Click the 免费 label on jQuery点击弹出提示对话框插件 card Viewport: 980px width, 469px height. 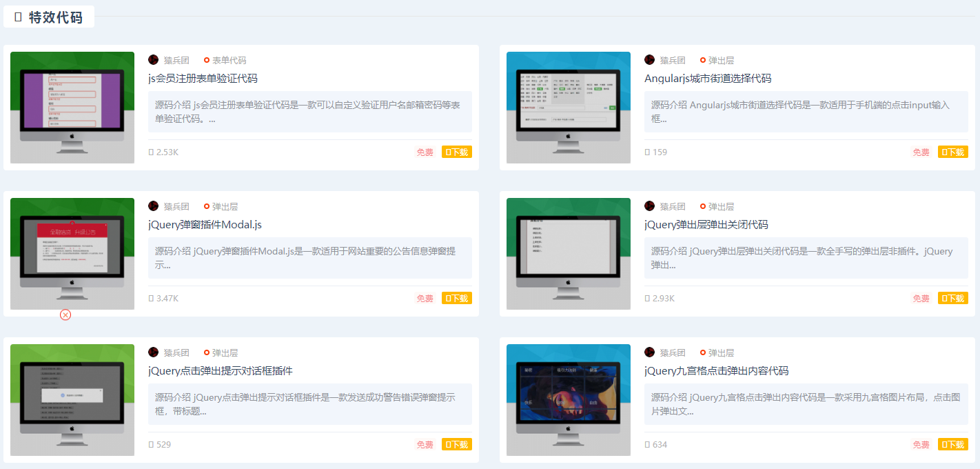coord(424,444)
